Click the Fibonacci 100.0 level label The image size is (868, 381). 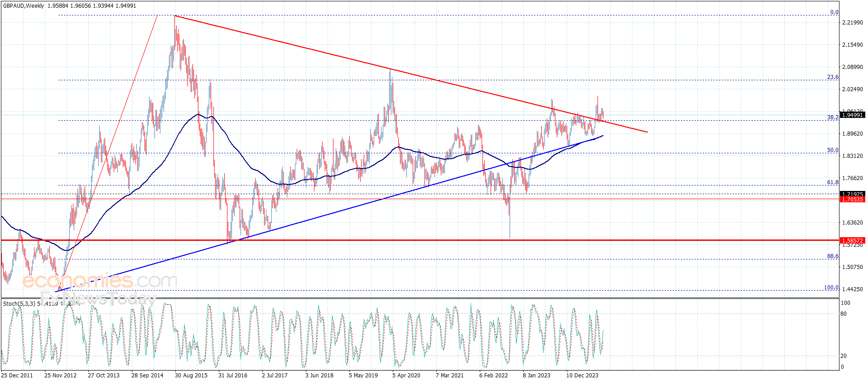point(831,288)
